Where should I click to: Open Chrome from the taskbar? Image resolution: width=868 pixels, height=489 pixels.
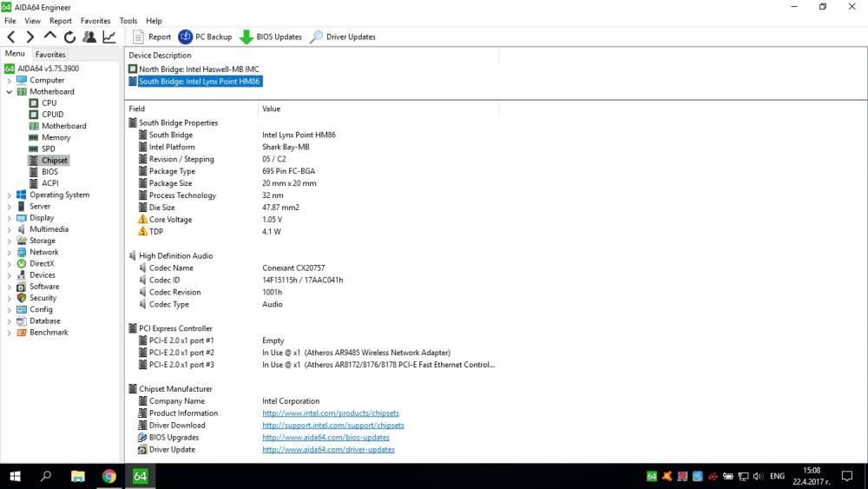click(x=109, y=476)
